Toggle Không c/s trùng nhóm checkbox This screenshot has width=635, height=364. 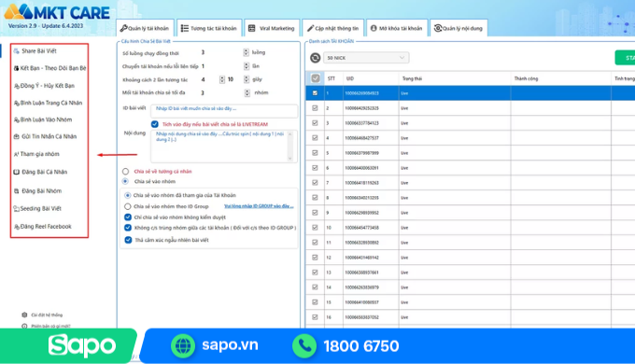(x=128, y=228)
